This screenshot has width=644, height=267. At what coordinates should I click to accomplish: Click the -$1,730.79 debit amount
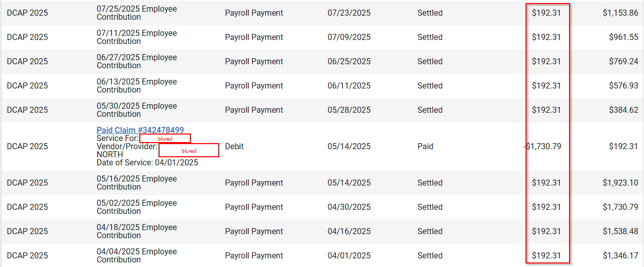[542, 147]
